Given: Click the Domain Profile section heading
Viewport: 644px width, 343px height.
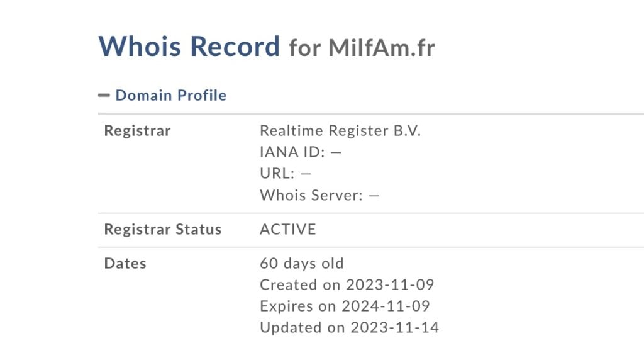Looking at the screenshot, I should click(170, 96).
